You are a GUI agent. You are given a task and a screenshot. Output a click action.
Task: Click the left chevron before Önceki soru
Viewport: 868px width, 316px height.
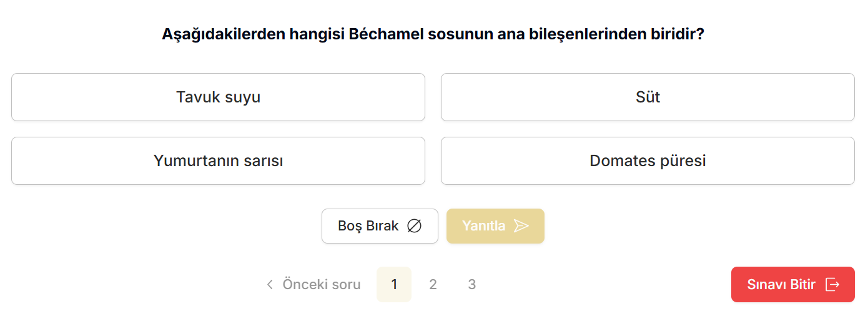pyautogui.click(x=270, y=285)
